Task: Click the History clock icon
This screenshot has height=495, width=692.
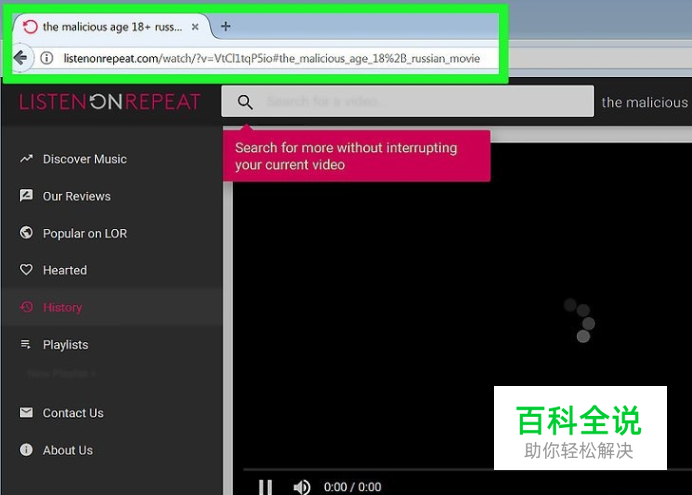Action: point(26,307)
